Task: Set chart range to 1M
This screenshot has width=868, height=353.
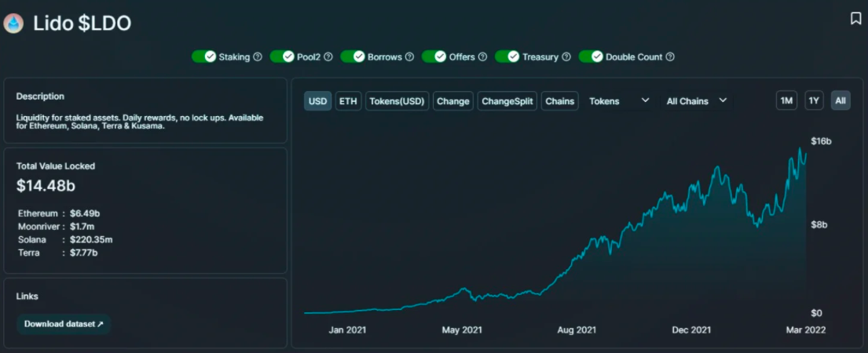Action: [x=786, y=101]
